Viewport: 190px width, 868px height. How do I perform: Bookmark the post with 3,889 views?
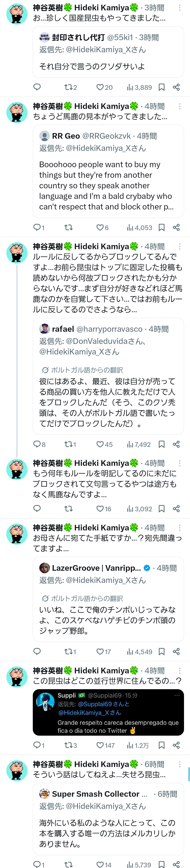pos(162,87)
